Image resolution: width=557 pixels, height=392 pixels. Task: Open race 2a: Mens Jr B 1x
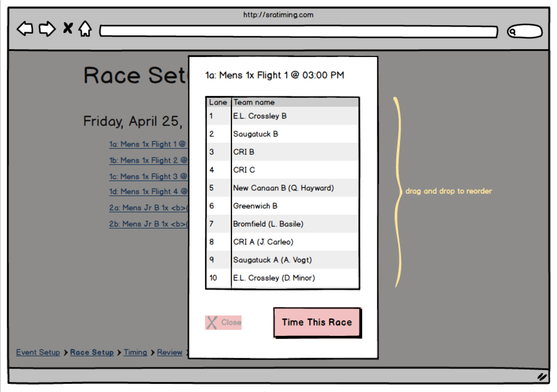pos(148,208)
